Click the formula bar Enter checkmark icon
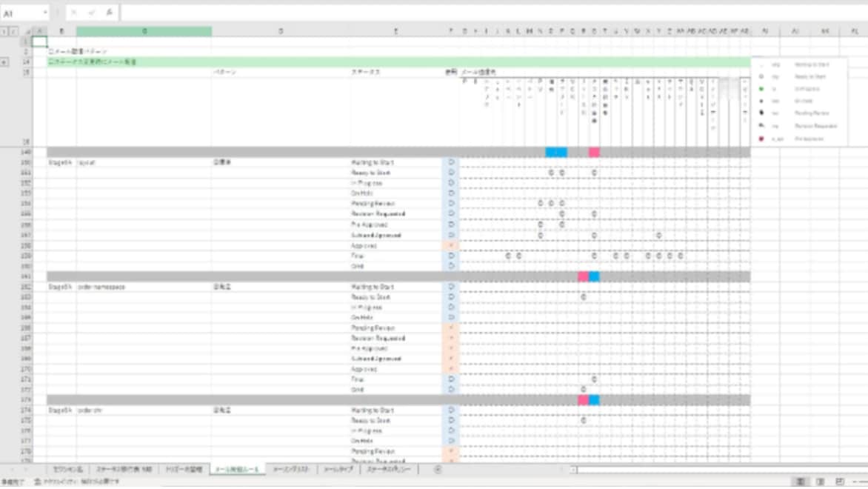This screenshot has width=868, height=489. pos(91,13)
